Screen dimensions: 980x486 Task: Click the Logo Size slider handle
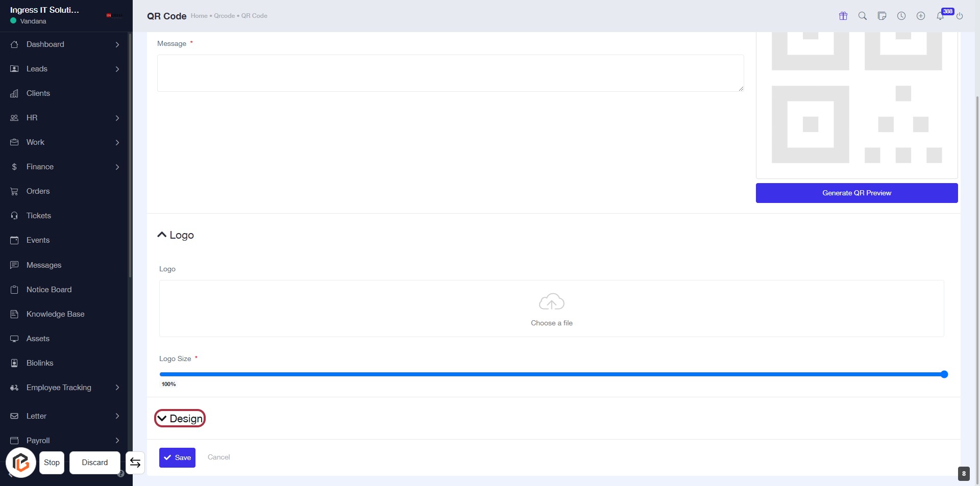(x=944, y=374)
